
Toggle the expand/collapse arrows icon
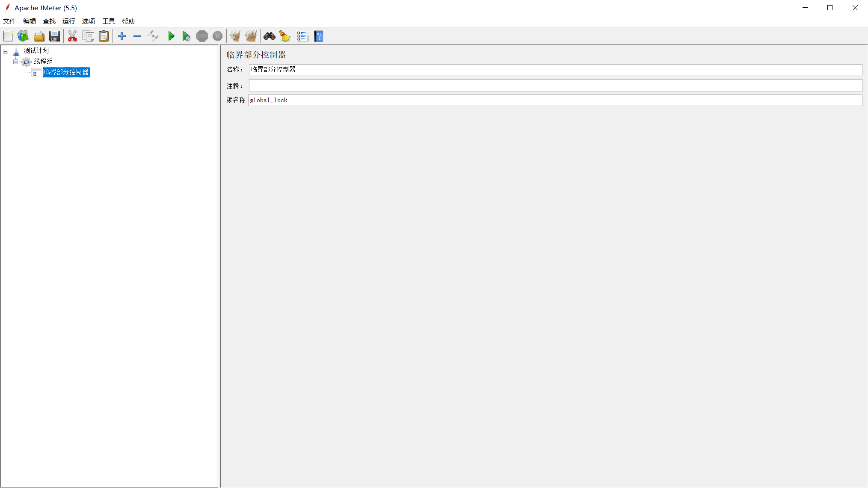[x=153, y=36]
